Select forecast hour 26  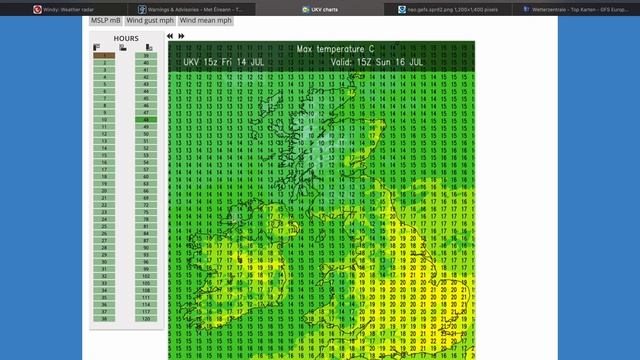[x=104, y=233]
